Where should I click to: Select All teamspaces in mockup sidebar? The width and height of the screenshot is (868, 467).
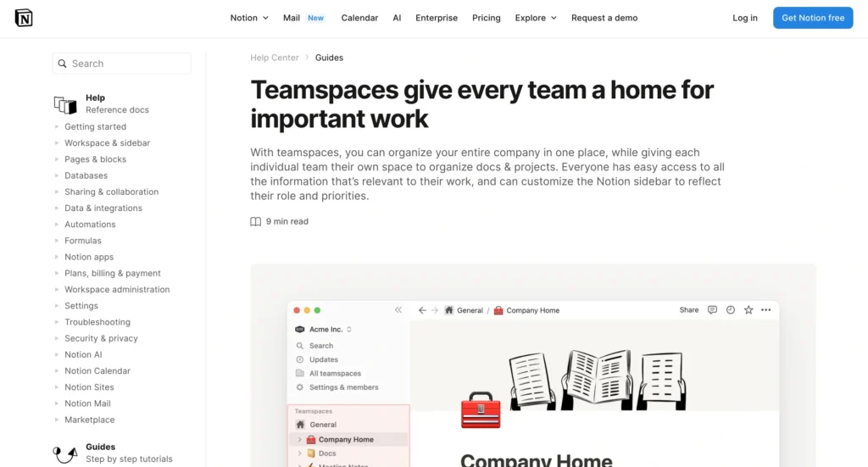pyautogui.click(x=334, y=374)
